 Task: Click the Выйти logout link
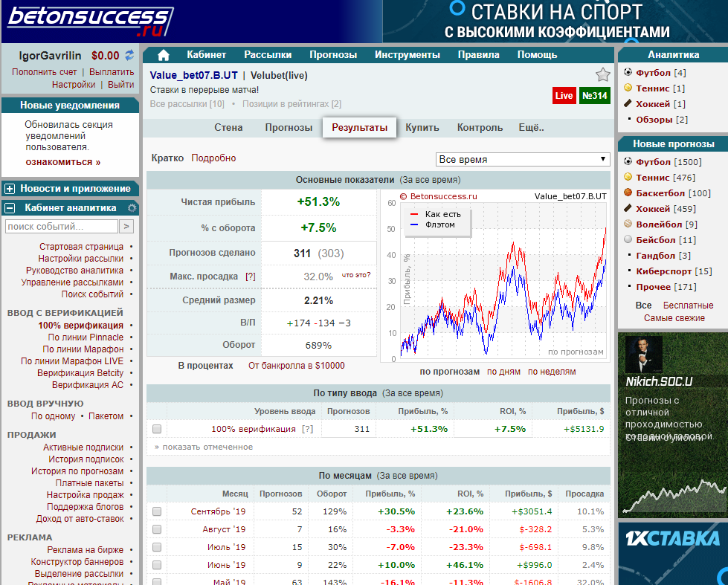120,85
